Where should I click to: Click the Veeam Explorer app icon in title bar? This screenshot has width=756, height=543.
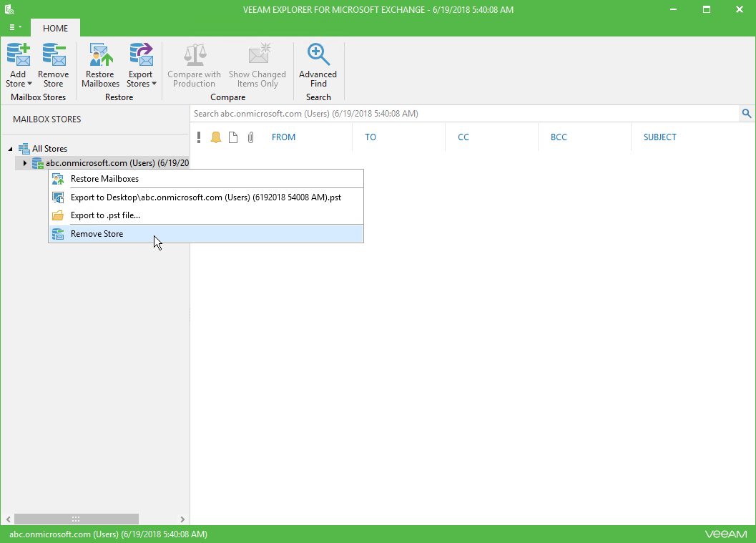9,9
